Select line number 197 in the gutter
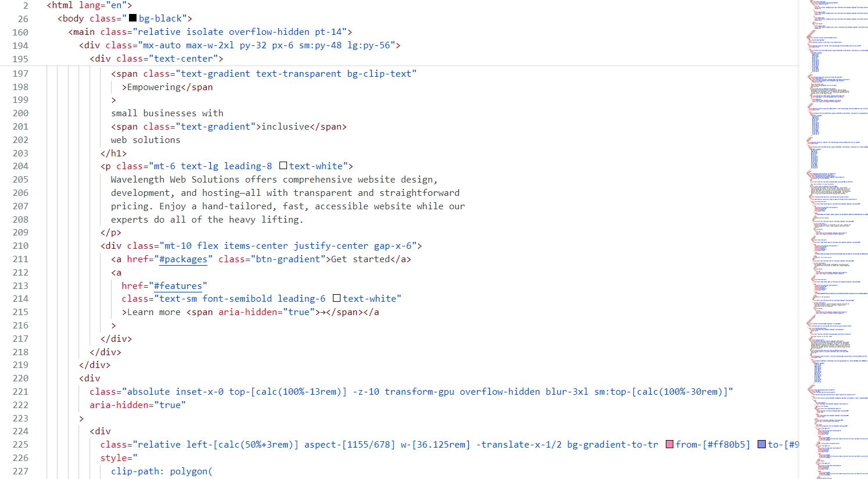This screenshot has width=868, height=479. click(x=20, y=74)
